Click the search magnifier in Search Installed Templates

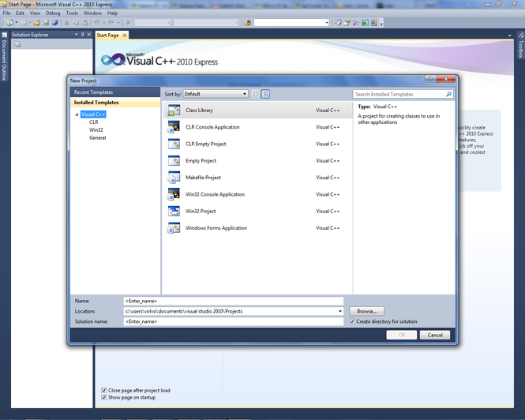coord(448,94)
